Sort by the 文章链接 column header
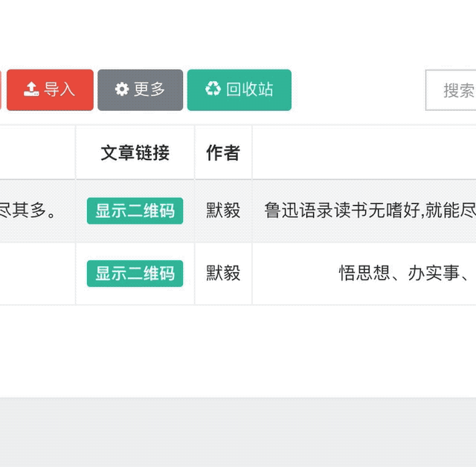Screen dimensions: 476x467 click(x=135, y=152)
